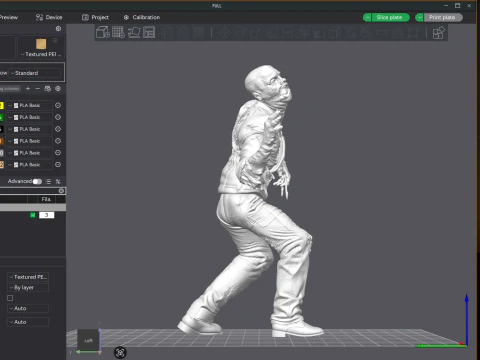Open the Standard process preset dropdown
Viewport: 480px width, 360px height.
pos(35,73)
